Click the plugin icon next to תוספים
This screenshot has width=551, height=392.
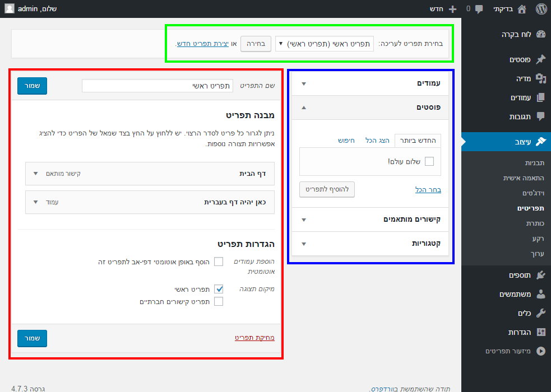point(541,275)
